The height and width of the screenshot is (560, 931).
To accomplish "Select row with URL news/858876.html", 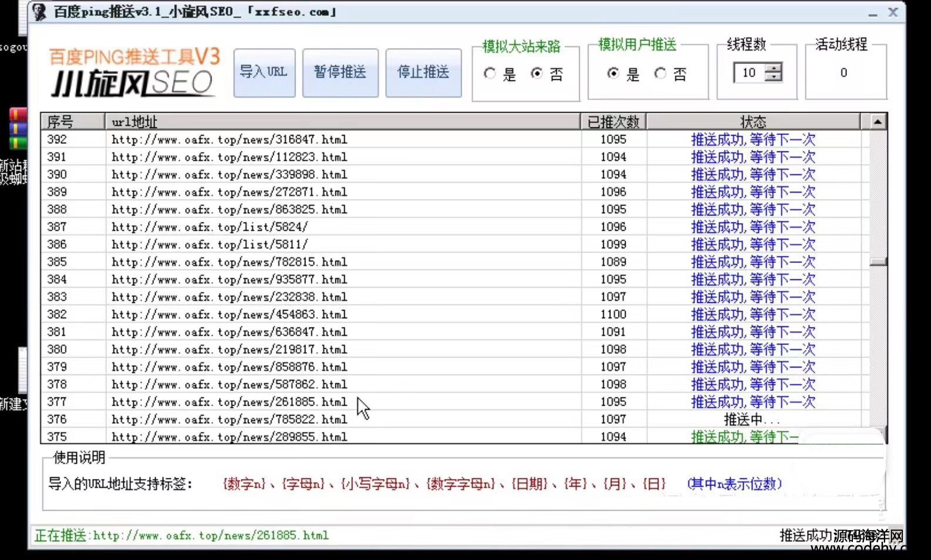I will tap(455, 367).
